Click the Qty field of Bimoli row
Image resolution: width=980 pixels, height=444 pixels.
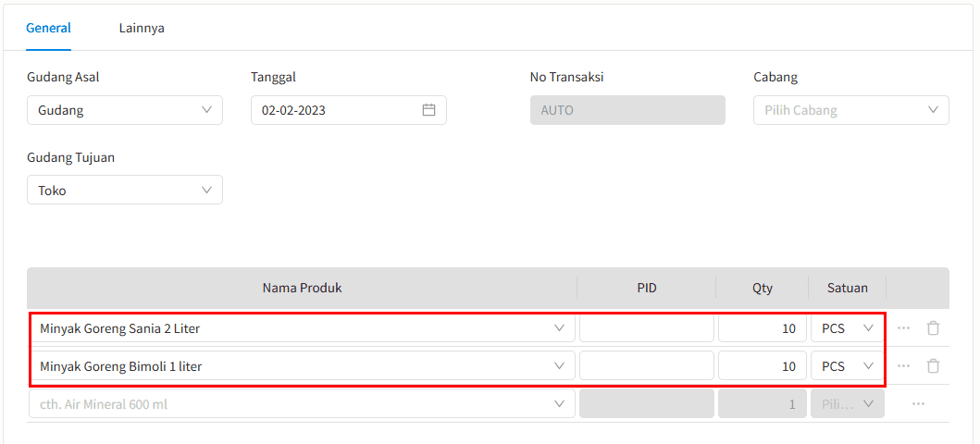coord(762,366)
